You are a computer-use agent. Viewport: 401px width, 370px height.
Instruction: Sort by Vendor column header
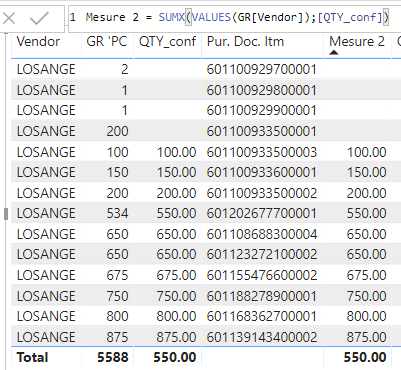[x=38, y=42]
